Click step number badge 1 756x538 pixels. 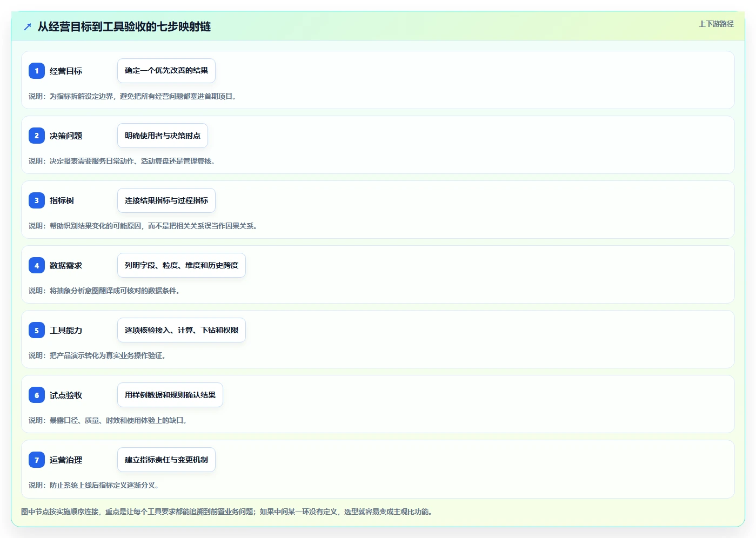[x=37, y=71]
